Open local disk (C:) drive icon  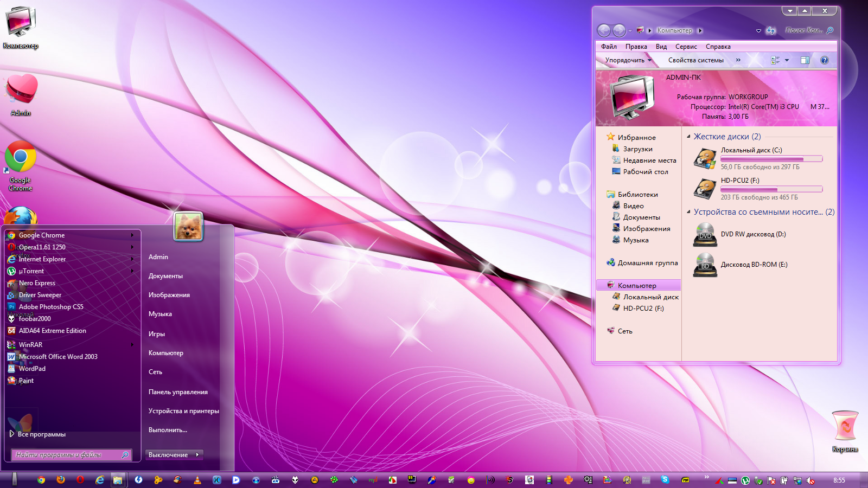click(x=705, y=159)
